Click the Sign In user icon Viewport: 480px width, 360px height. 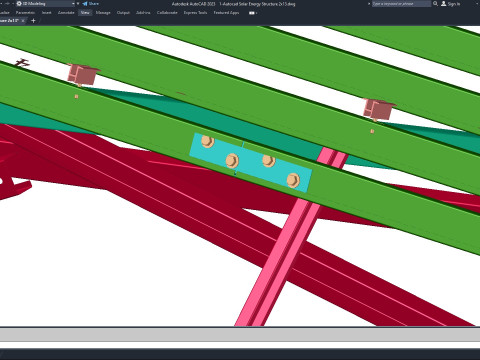tap(444, 4)
